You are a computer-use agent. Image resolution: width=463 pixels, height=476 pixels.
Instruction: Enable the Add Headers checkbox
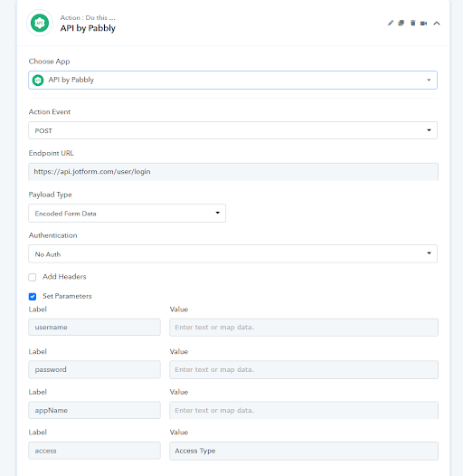33,277
